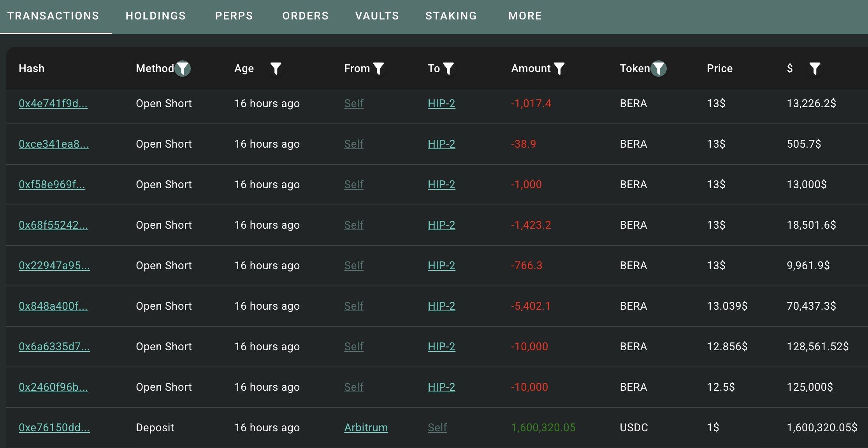The height and width of the screenshot is (448, 868).
Task: Open the Amount column filter icon
Action: [x=559, y=69]
